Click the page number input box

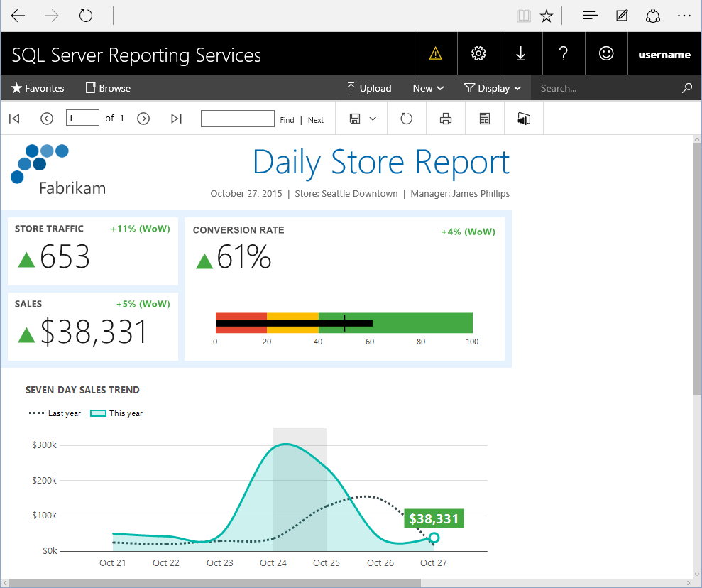pos(82,118)
